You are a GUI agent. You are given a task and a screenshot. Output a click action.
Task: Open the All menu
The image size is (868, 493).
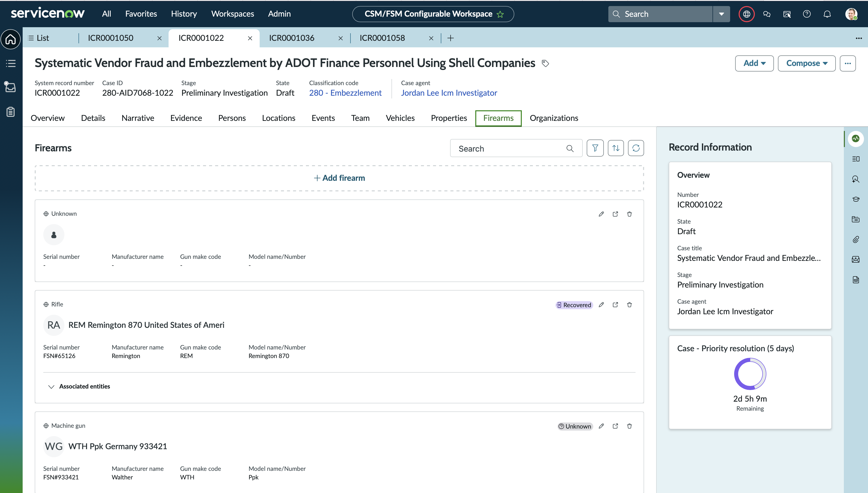[x=107, y=14]
